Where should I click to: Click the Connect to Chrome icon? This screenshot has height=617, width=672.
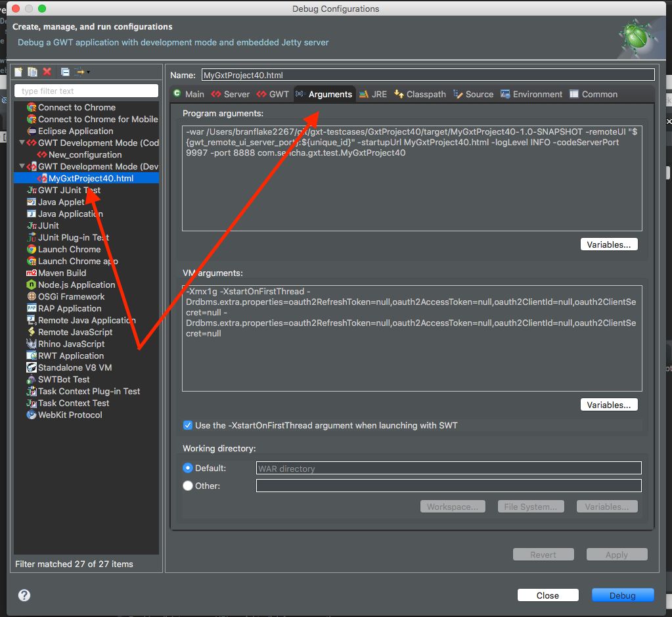32,107
